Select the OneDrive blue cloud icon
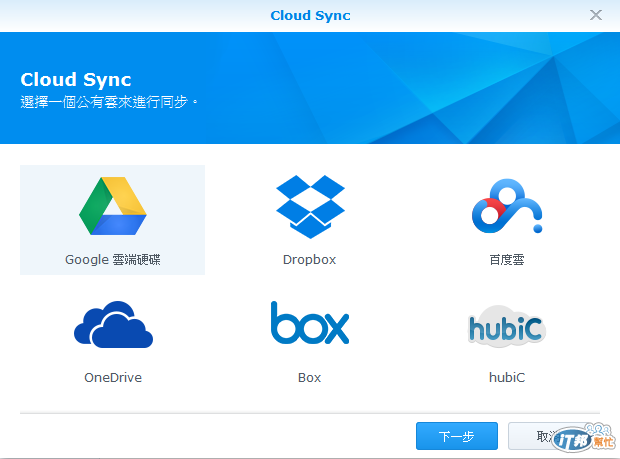The image size is (620, 459). coord(113,325)
